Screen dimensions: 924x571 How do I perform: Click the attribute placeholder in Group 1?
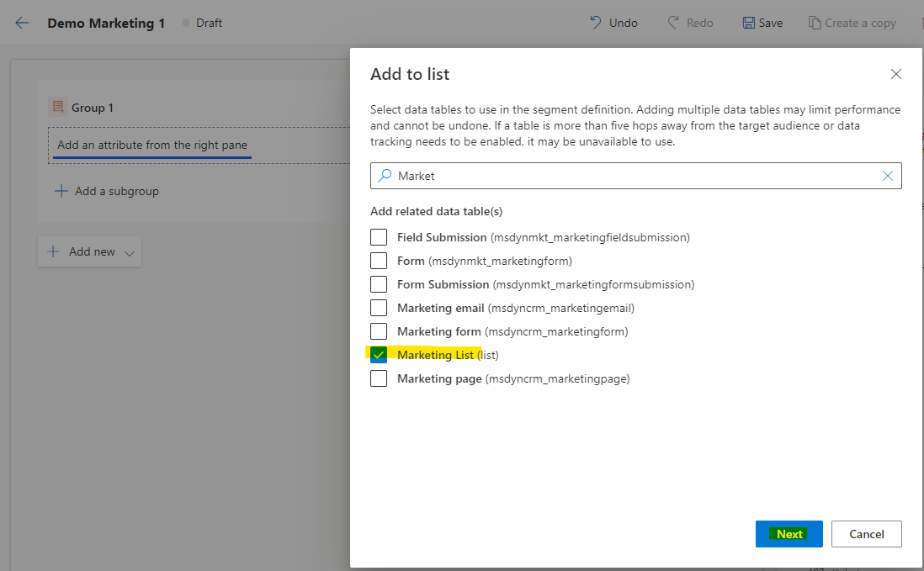151,145
